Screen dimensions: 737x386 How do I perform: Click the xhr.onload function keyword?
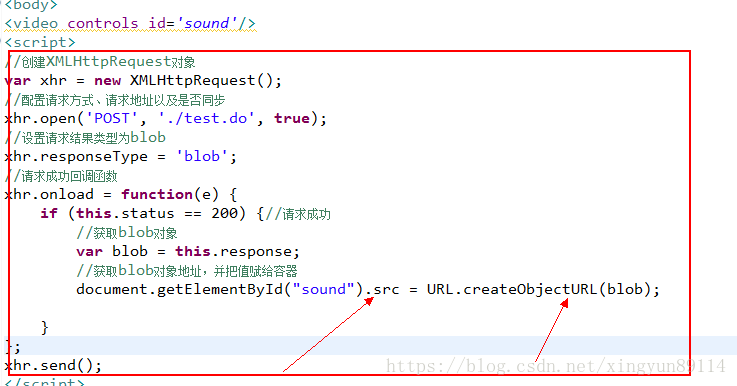(157, 194)
